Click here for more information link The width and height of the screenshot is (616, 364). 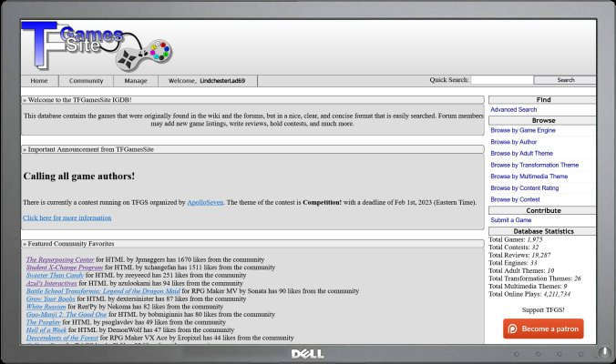click(67, 218)
